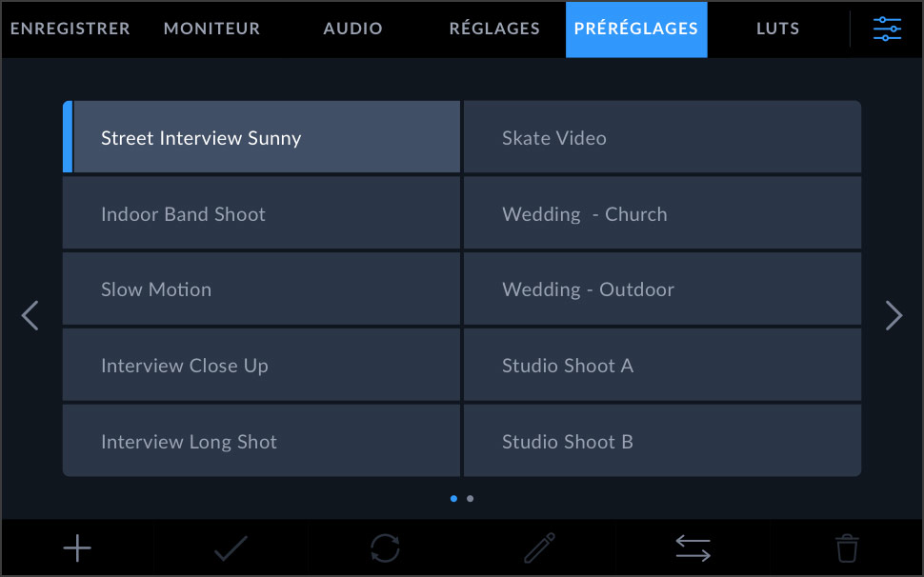Open the LUTS tab
Image resolution: width=924 pixels, height=577 pixels.
coord(777,29)
